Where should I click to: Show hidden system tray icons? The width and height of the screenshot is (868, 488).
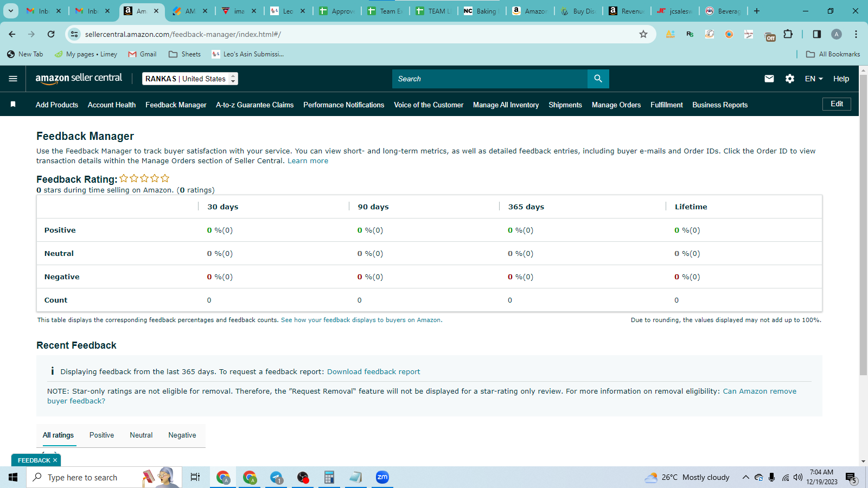coord(746,477)
